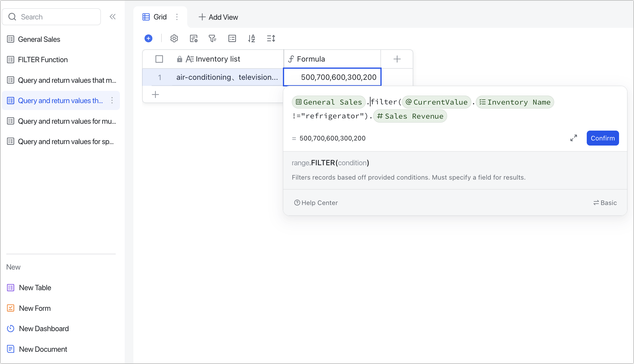Viewport: 634px width, 364px height.
Task: Click the group records toolbar icon
Action: 232,38
